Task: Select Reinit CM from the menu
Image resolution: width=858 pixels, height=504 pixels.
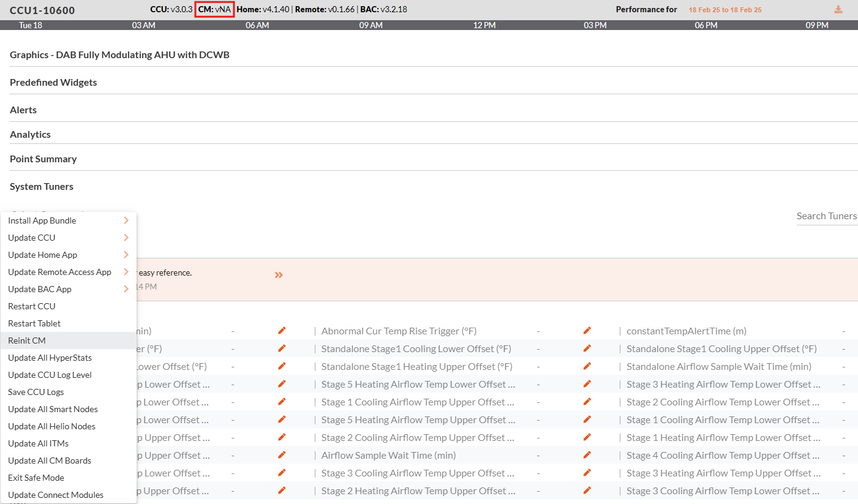Action: click(x=27, y=340)
